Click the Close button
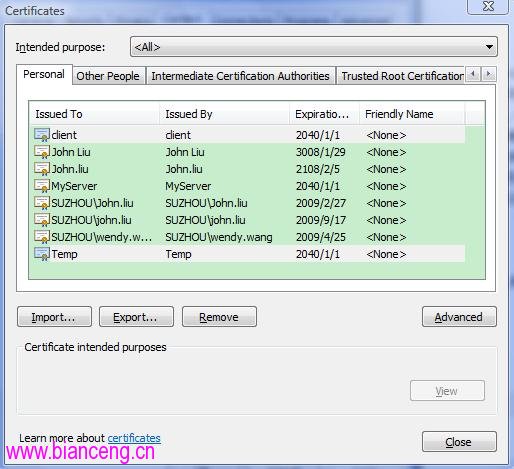514x469 pixels. [x=459, y=442]
